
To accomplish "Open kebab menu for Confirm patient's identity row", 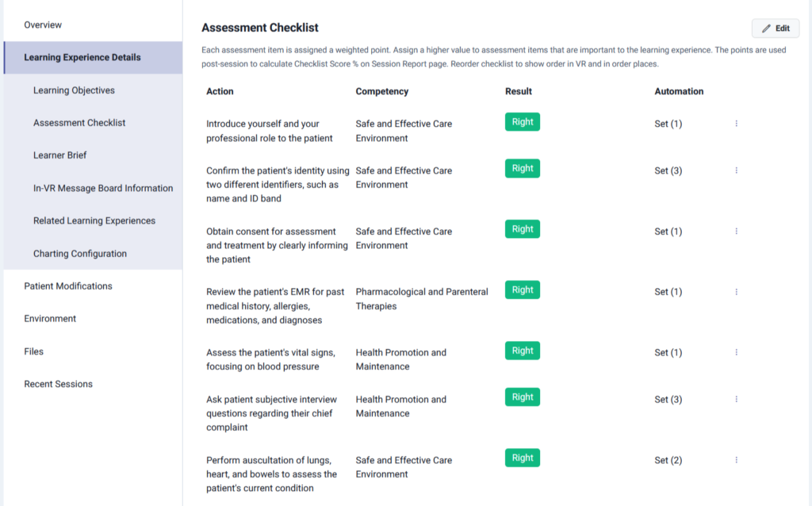I will coord(736,171).
